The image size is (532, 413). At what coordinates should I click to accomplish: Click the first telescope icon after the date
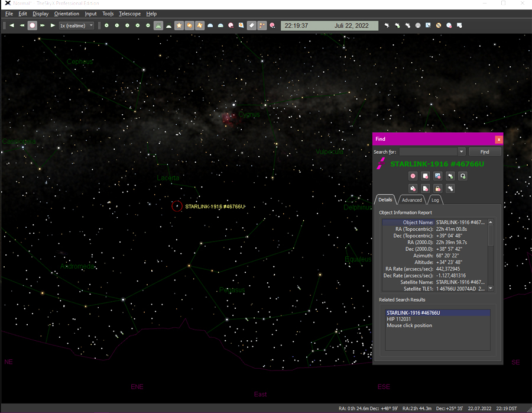[x=387, y=25]
